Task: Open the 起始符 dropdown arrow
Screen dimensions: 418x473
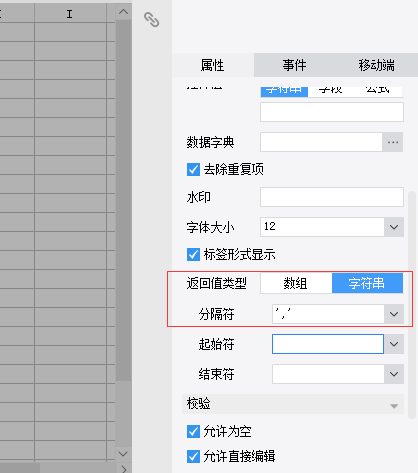Action: pyautogui.click(x=394, y=344)
